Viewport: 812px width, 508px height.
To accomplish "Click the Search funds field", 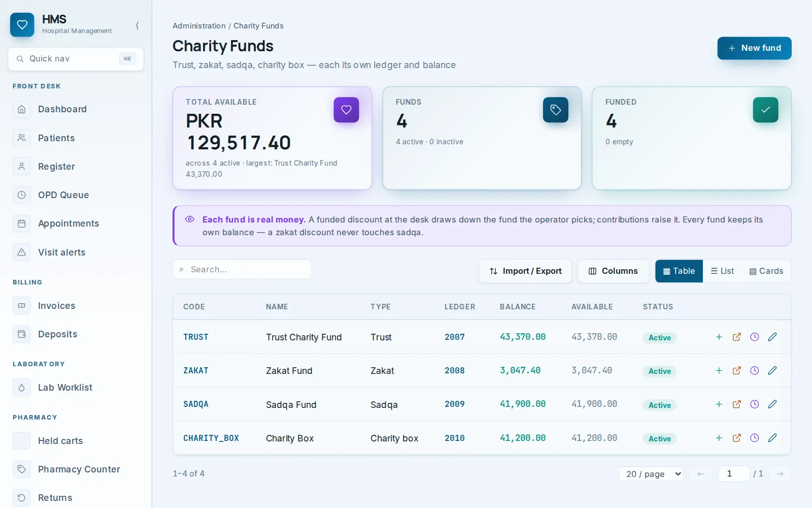I will [x=242, y=269].
